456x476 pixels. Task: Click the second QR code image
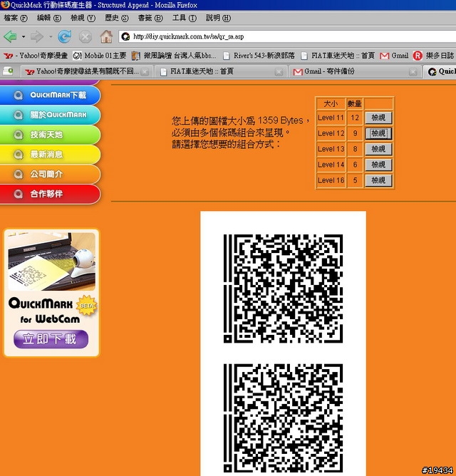(283, 418)
